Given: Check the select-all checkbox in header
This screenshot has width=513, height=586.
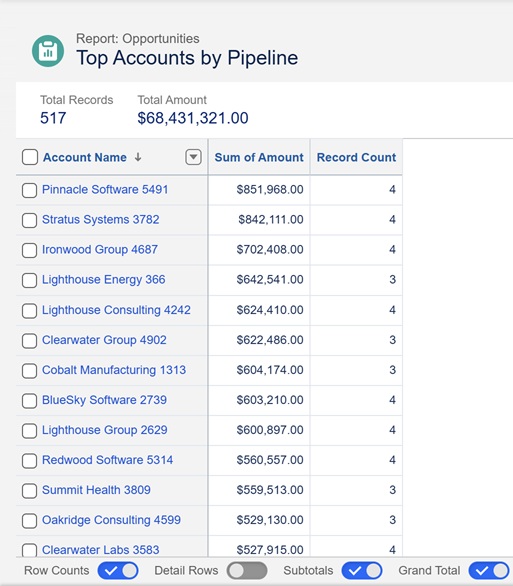Looking at the screenshot, I should pos(30,157).
